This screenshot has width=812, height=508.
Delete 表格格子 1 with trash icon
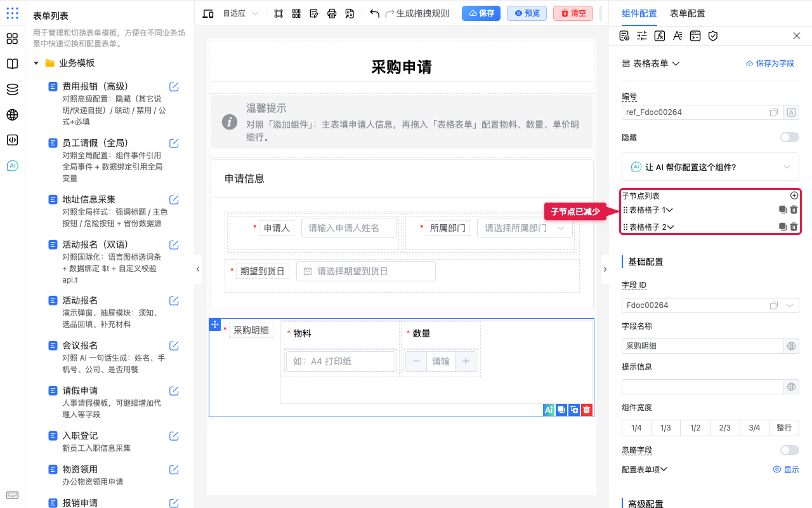pos(794,210)
